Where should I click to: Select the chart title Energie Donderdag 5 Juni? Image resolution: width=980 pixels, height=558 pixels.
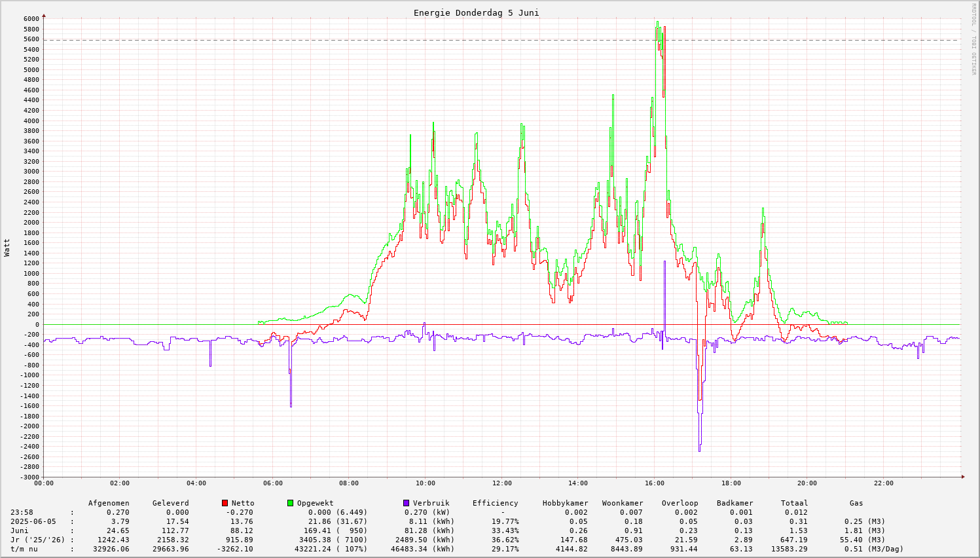(x=476, y=13)
